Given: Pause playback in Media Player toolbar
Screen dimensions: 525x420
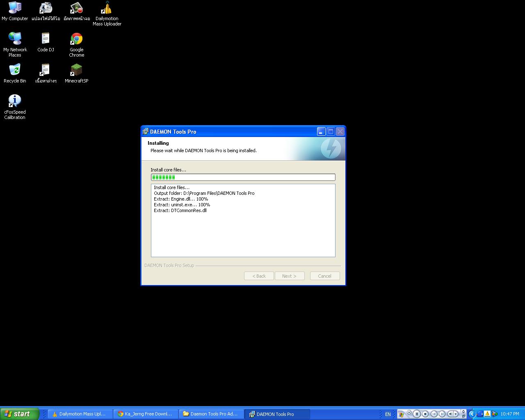Looking at the screenshot, I should (417, 414).
